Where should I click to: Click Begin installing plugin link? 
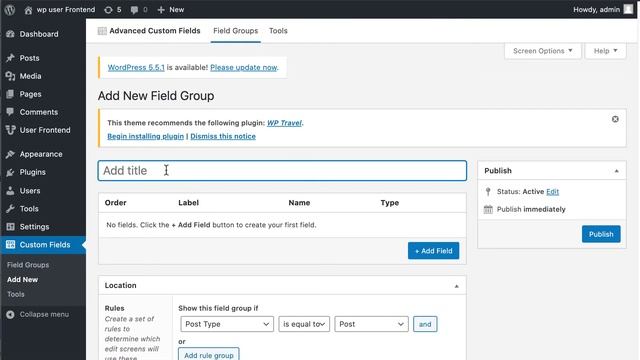pyautogui.click(x=145, y=136)
